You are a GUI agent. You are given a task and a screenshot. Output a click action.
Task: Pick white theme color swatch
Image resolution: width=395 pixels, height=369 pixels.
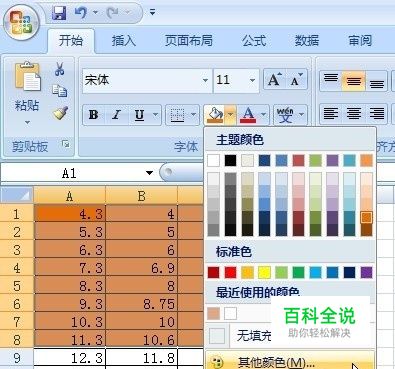[213, 160]
